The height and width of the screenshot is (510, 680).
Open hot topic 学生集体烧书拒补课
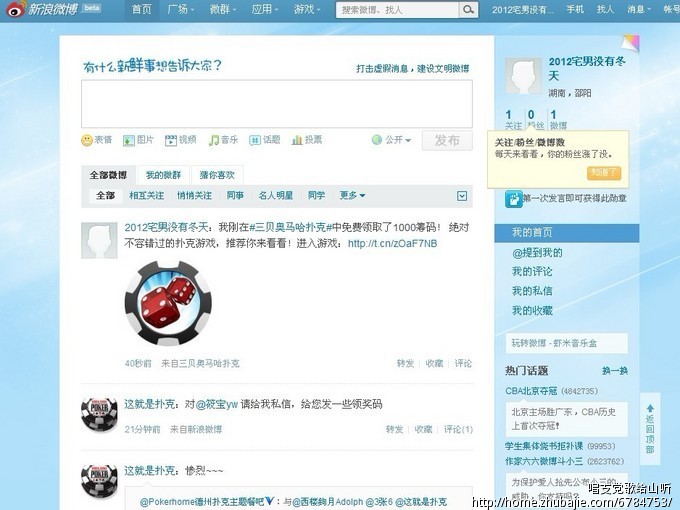544,446
